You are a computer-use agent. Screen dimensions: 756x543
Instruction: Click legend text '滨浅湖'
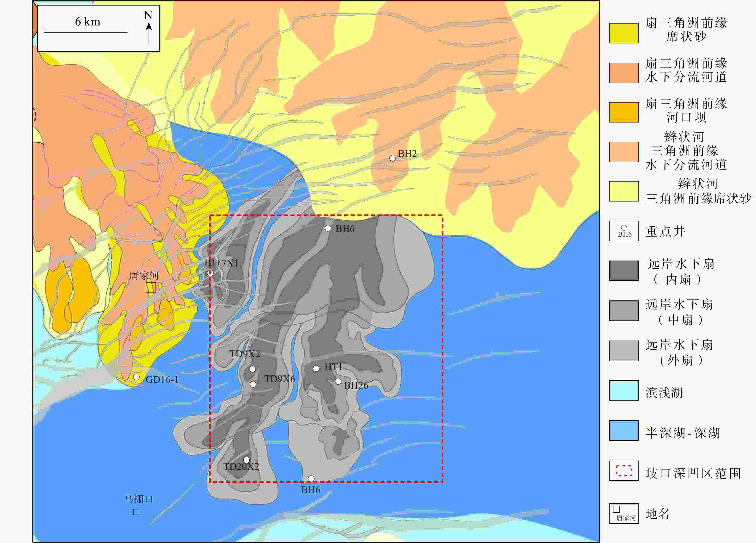coord(664,392)
